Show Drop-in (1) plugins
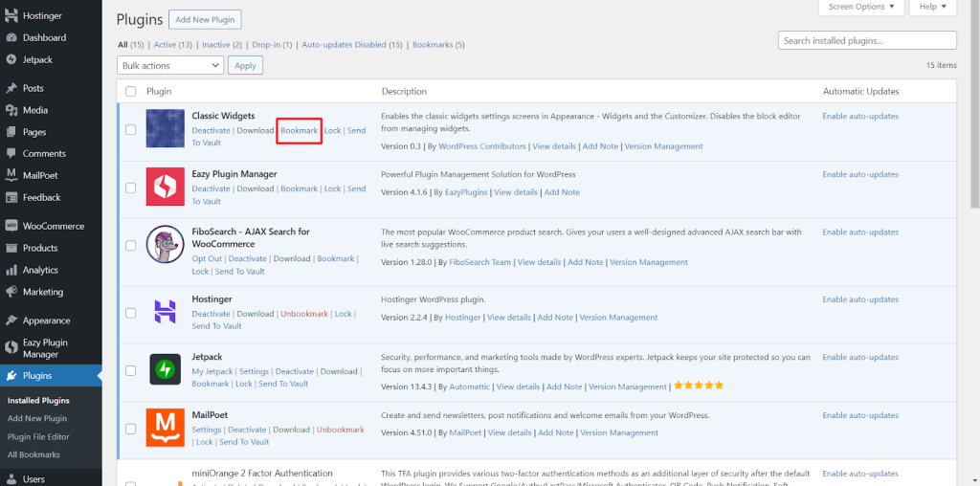This screenshot has height=486, width=980. 272,45
